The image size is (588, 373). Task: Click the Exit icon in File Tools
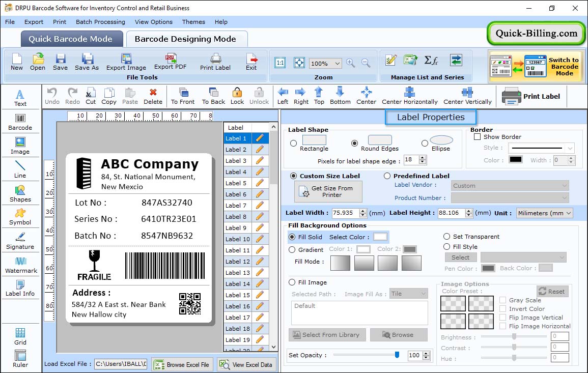[x=251, y=62]
